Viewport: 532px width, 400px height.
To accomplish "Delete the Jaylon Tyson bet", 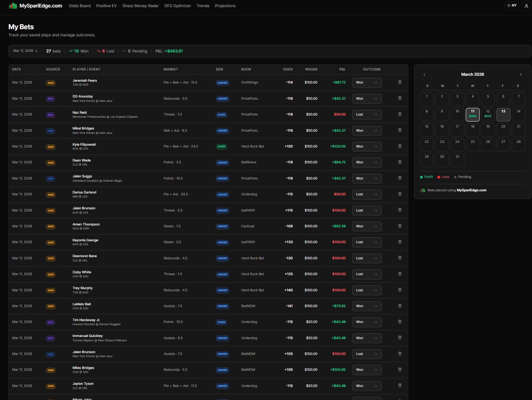I will 400,385.
